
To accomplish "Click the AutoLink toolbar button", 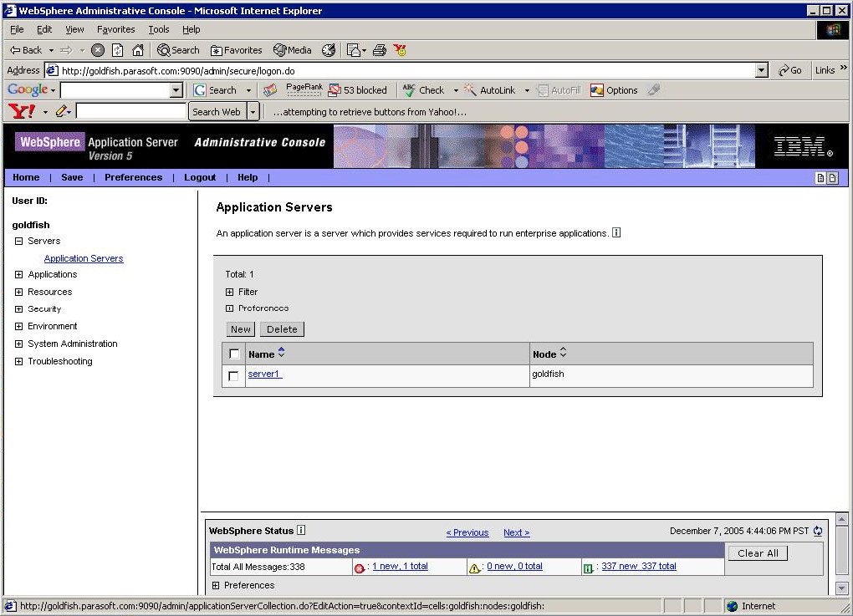I will coord(489,90).
